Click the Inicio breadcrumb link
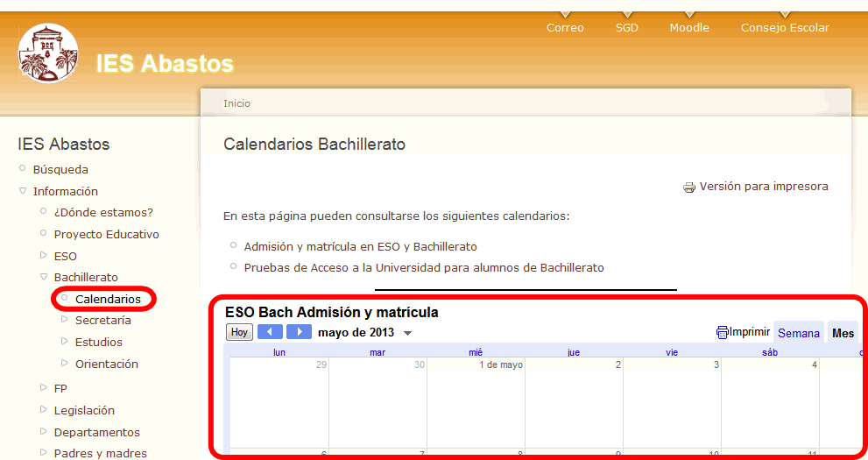 tap(236, 103)
